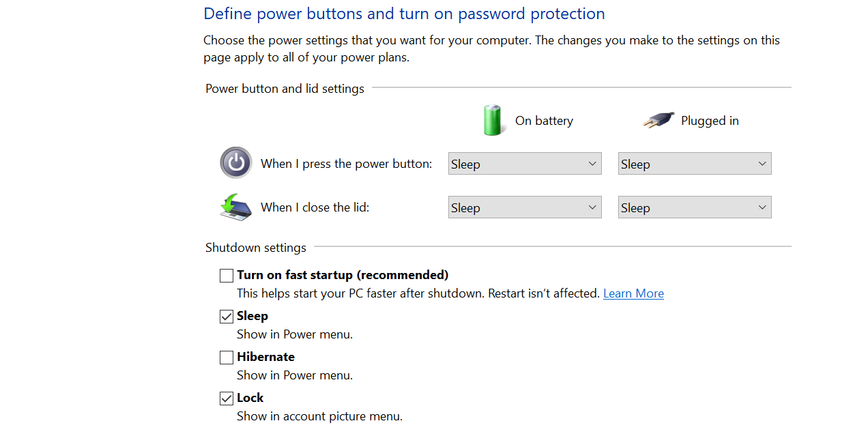Uncheck the Sleep shutdown setting checkbox
This screenshot has width=868, height=434.
click(x=227, y=317)
